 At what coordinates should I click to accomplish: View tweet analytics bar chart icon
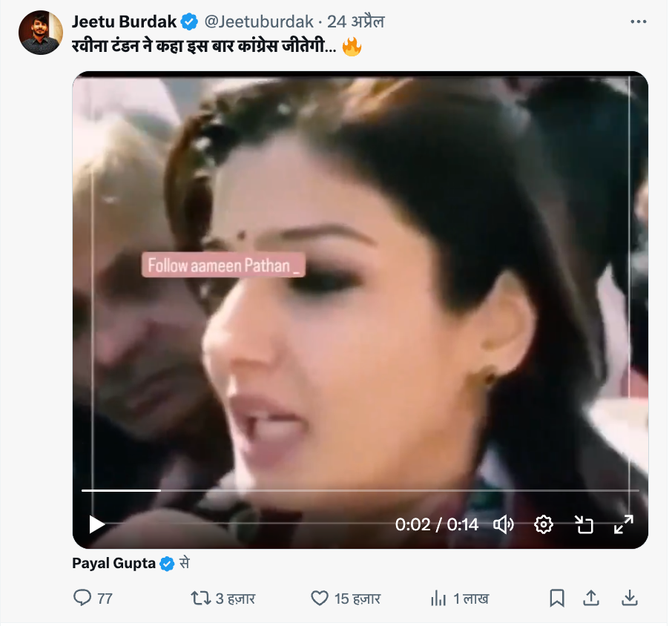(x=438, y=598)
